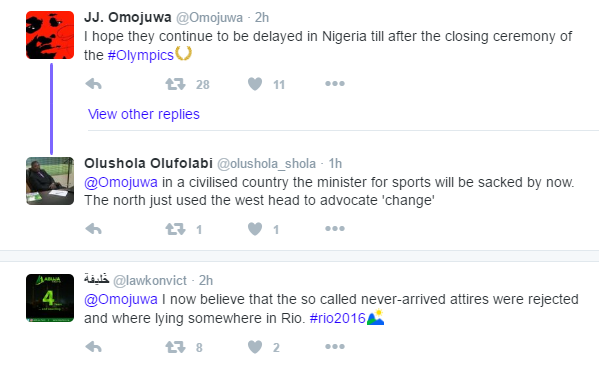Expand View other replies
Image resolution: width=599 pixels, height=365 pixels.
144,114
